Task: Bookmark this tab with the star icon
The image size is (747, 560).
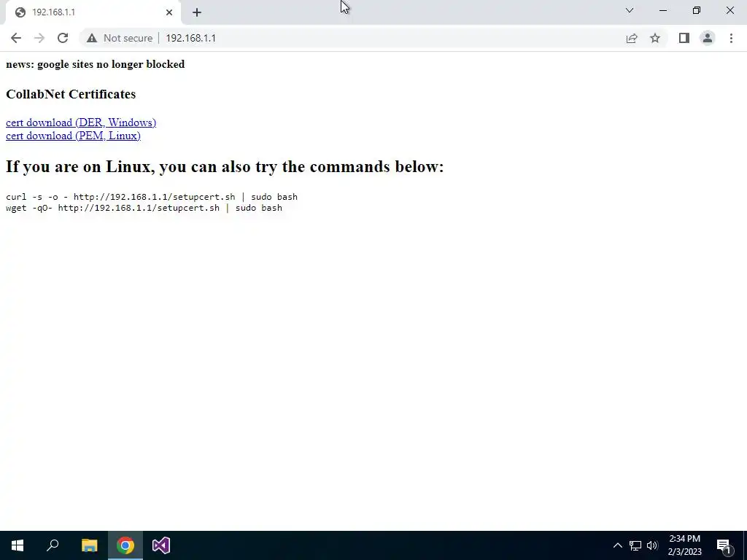Action: (655, 38)
